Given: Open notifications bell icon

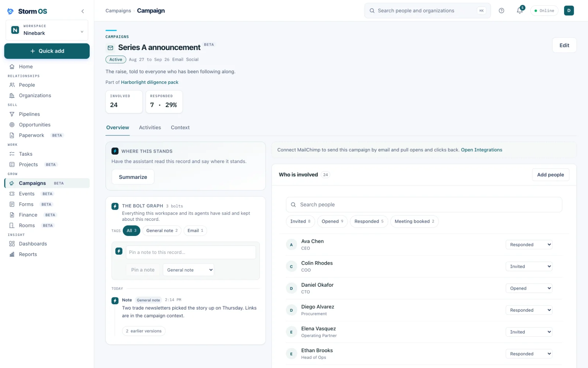Looking at the screenshot, I should (520, 11).
